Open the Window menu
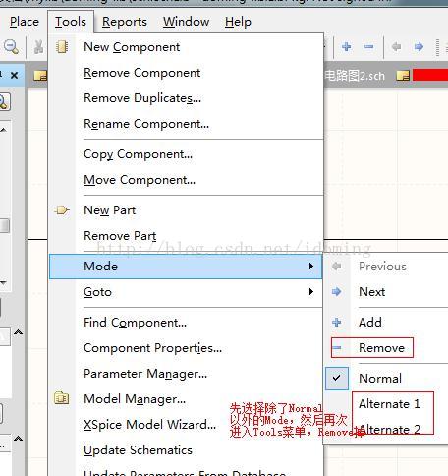 coord(186,22)
